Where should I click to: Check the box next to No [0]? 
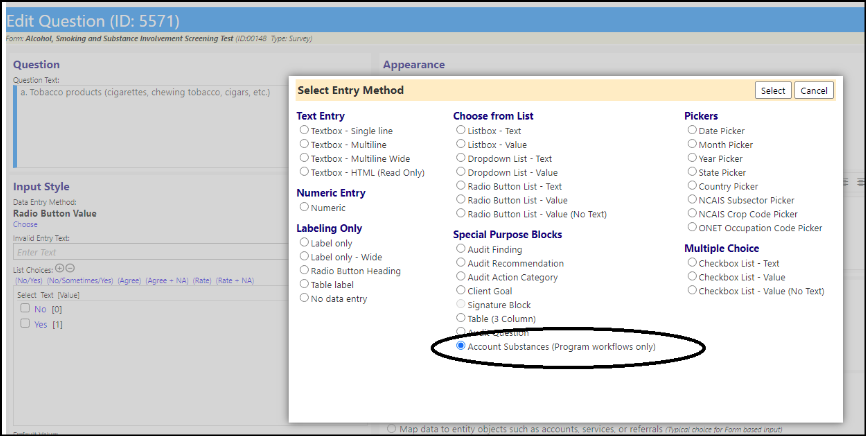click(x=25, y=308)
